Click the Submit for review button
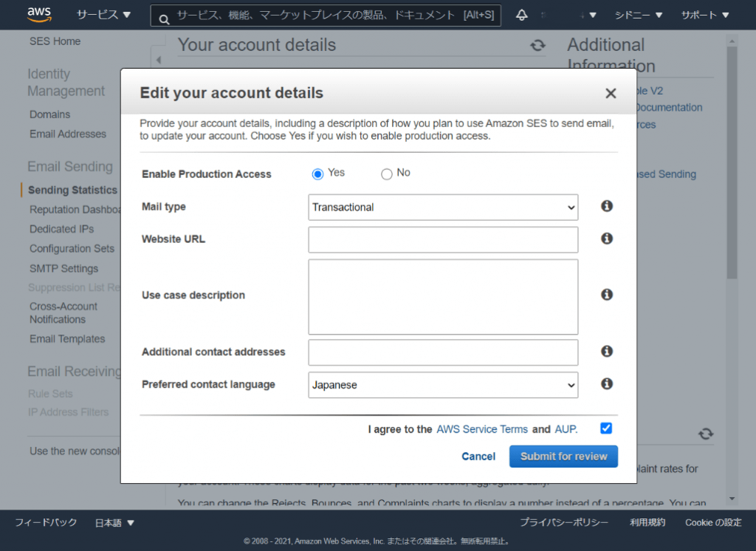This screenshot has width=756, height=551. click(563, 456)
